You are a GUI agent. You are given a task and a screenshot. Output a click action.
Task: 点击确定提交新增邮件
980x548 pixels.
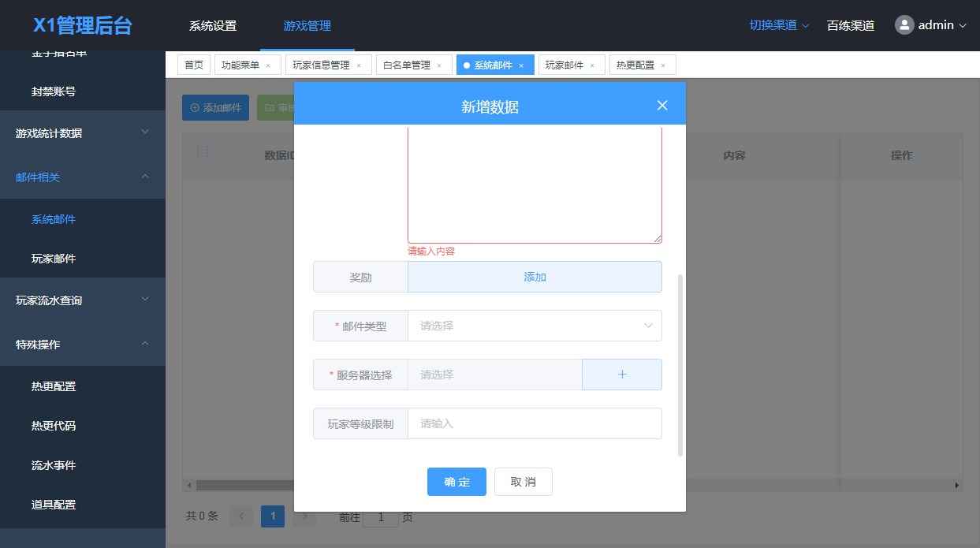[456, 481]
